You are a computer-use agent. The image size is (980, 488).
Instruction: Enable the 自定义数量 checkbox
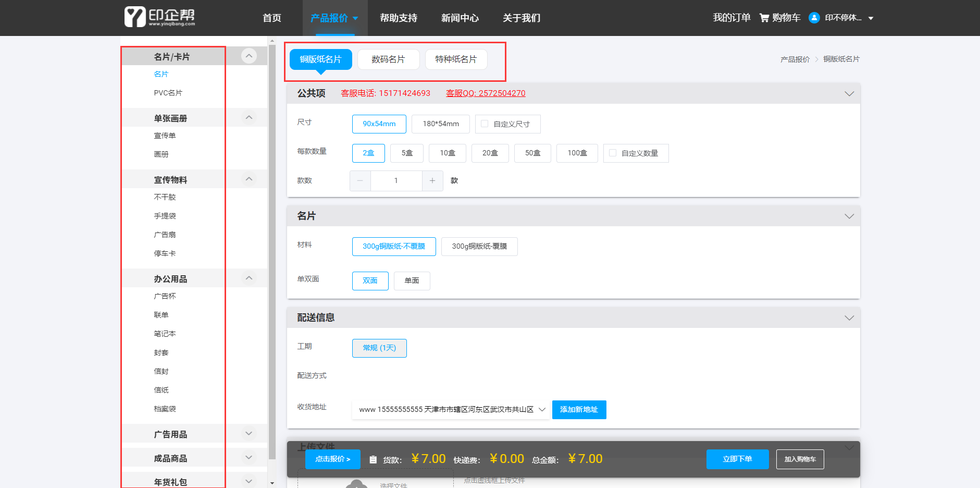tap(613, 153)
